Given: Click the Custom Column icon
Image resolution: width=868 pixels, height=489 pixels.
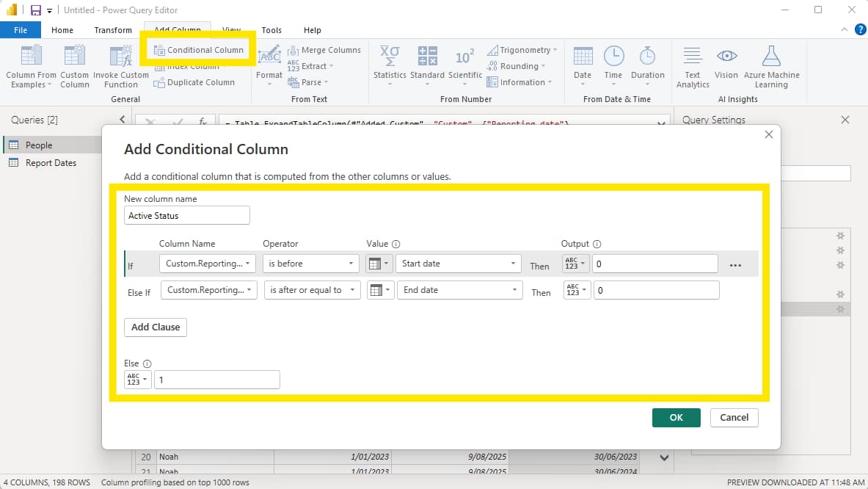Looking at the screenshot, I should 74,57.
